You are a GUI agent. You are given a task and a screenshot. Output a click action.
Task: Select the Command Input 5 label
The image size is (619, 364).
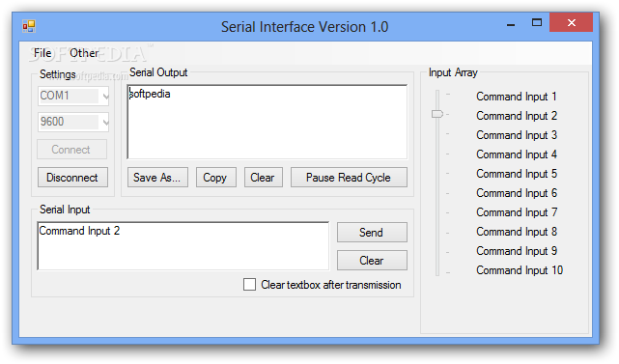(x=517, y=174)
